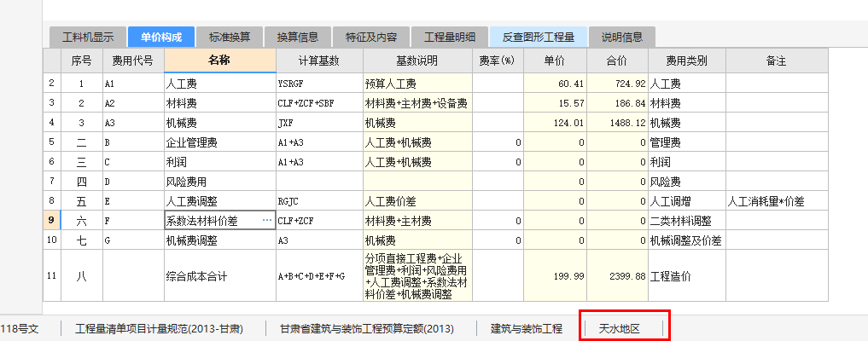The image size is (868, 341).
Task: Select 甘肃省建筑与装饰工程预算定额(2013) in status bar
Action: 366,328
